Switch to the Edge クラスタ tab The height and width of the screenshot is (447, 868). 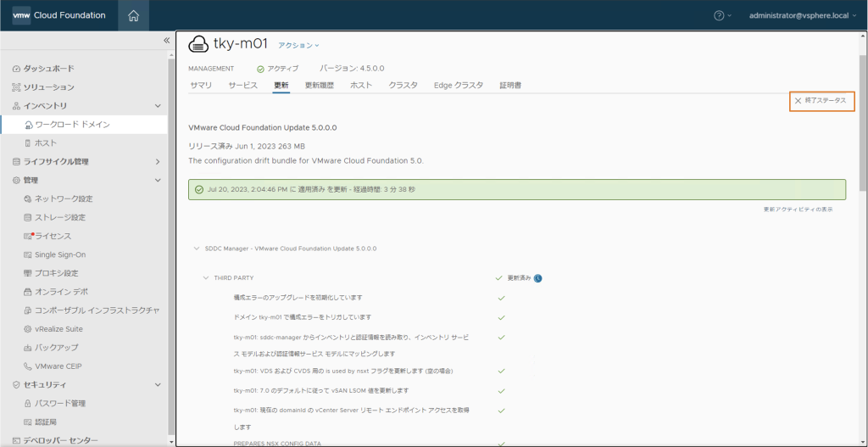(x=459, y=86)
